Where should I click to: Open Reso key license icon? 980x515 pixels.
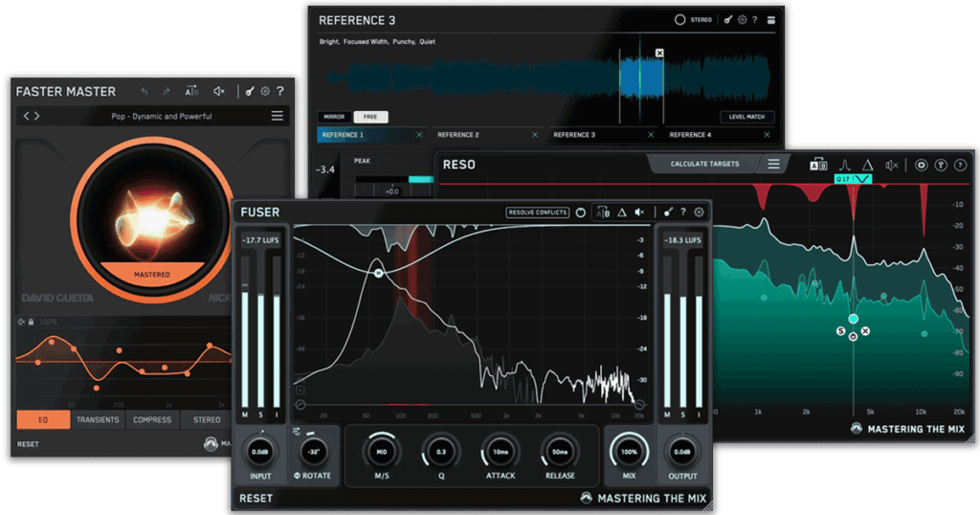[941, 165]
